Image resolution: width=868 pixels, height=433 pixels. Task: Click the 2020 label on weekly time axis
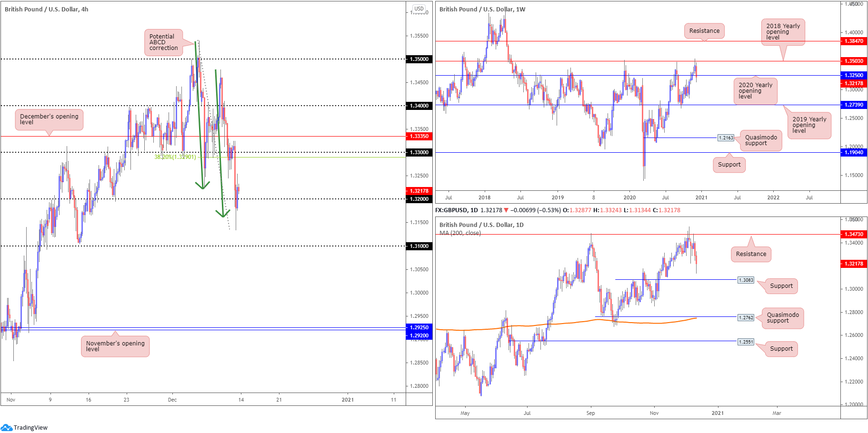coord(629,197)
